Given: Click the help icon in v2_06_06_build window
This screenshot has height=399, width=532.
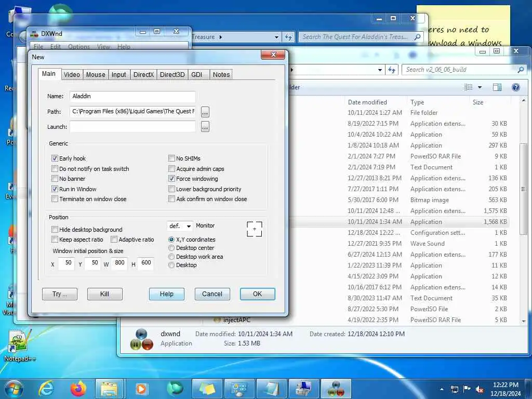Looking at the screenshot, I should click(x=516, y=87).
